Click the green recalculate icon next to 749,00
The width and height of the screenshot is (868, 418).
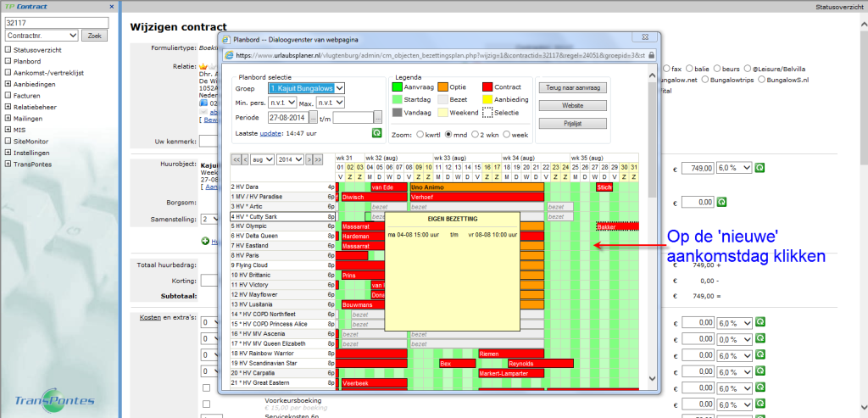[x=759, y=169]
